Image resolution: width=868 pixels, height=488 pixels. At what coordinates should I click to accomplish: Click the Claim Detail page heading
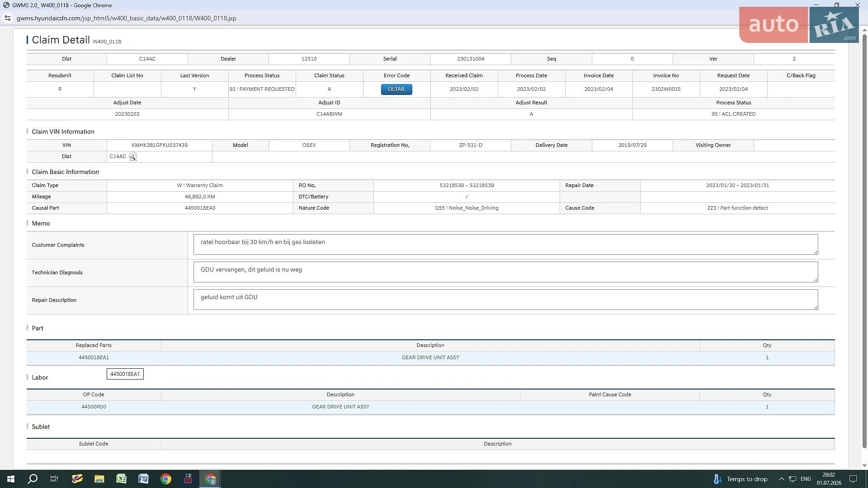(x=61, y=40)
